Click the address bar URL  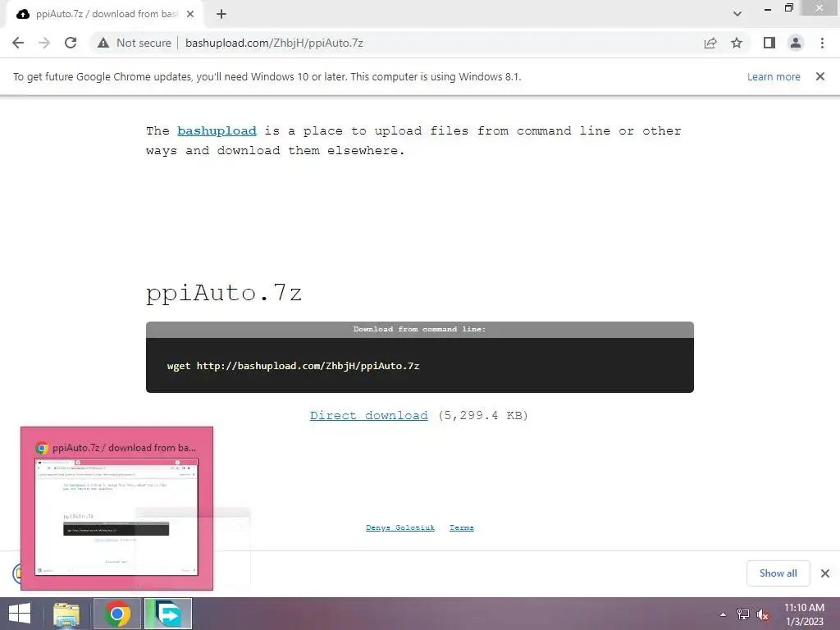274,43
